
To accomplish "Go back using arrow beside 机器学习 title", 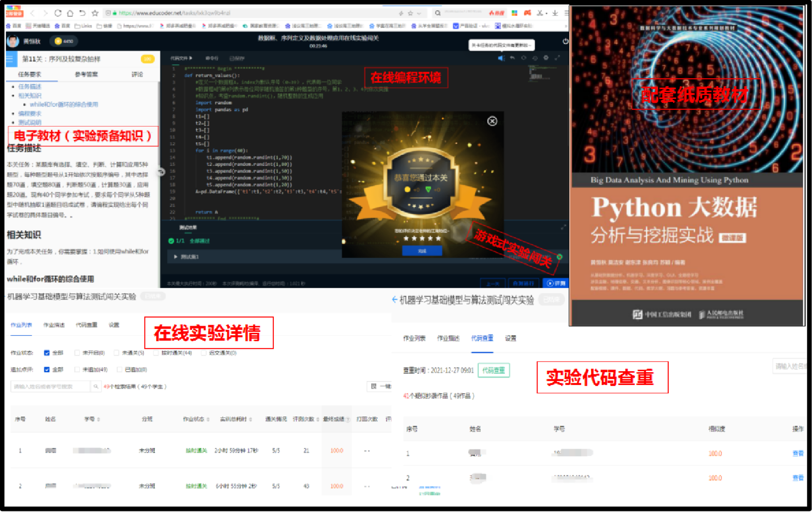I will (x=394, y=300).
